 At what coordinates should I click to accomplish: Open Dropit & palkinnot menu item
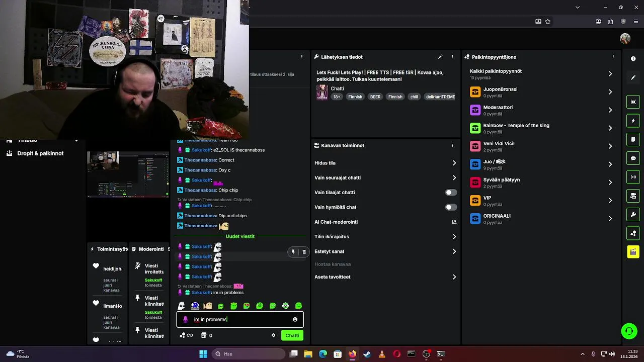tap(40, 153)
